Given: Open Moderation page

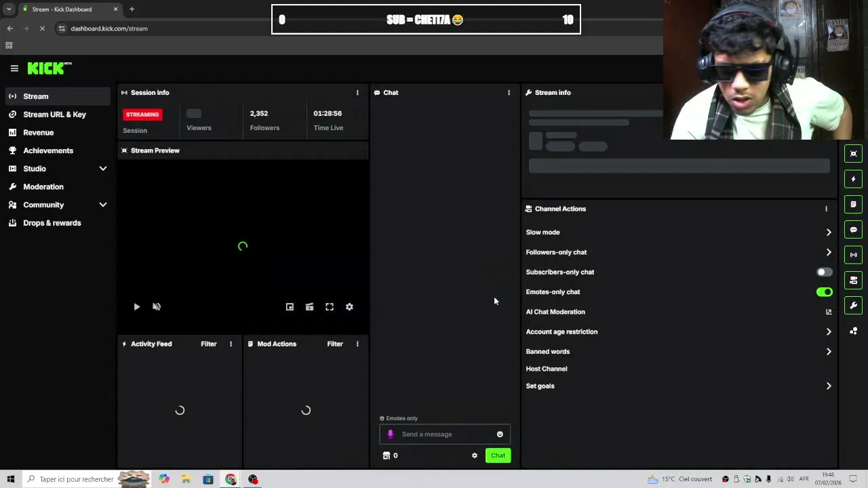Looking at the screenshot, I should click(57, 187).
